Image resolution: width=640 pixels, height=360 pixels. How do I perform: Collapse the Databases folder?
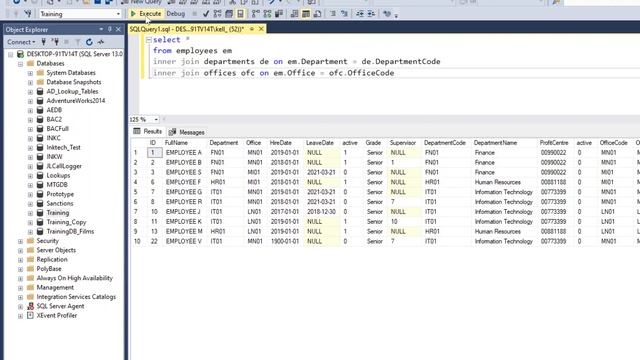[20, 64]
